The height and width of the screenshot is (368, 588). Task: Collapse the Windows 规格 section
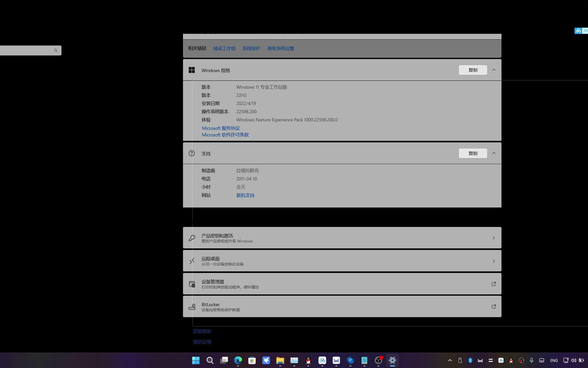pyautogui.click(x=494, y=70)
